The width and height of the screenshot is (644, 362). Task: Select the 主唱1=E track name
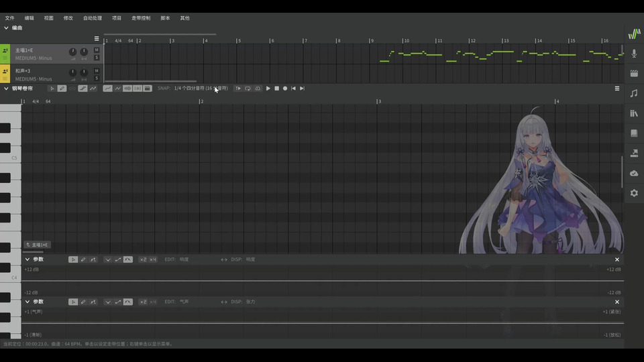[x=24, y=50]
